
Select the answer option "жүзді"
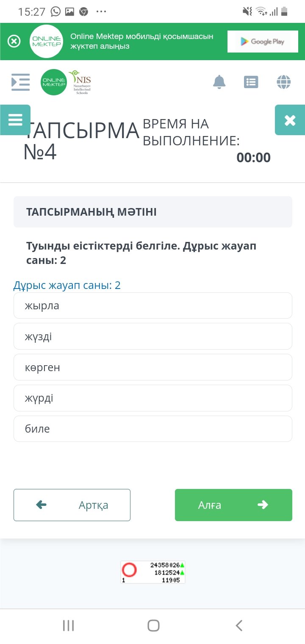click(153, 336)
